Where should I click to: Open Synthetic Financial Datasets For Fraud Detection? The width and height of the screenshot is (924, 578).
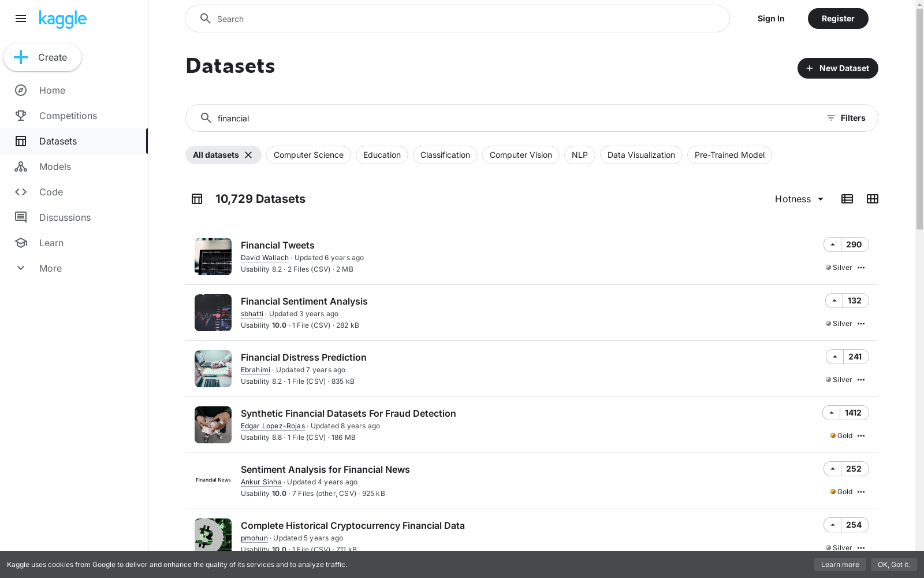point(348,413)
